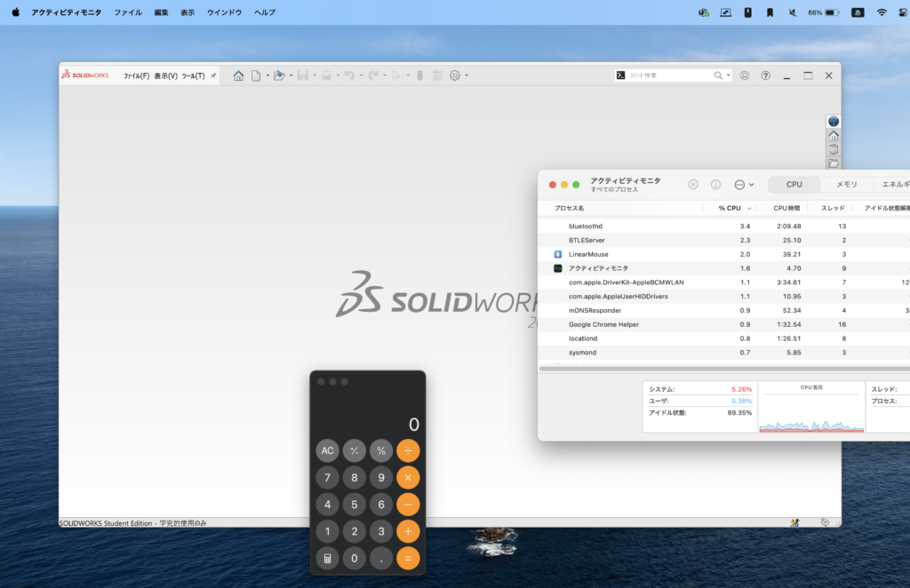Open the 表示(V) menu in SOLIDWORKS
Viewport: 910px width, 588px height.
pyautogui.click(x=166, y=76)
